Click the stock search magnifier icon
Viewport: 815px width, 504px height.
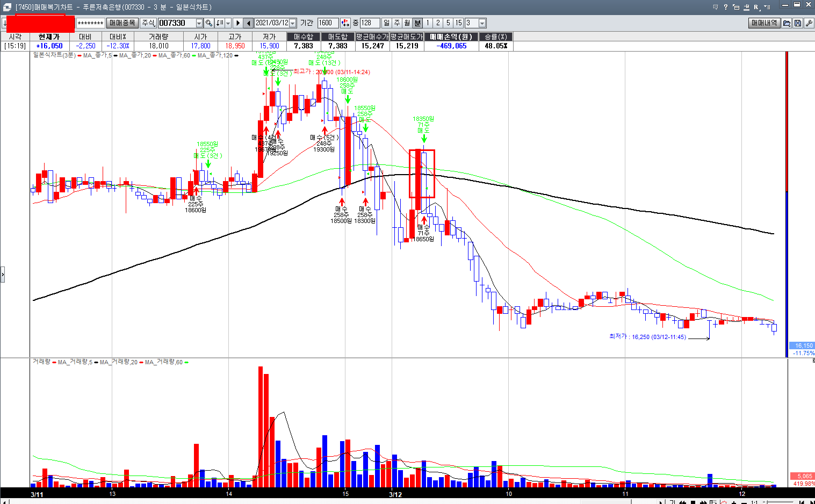[208, 23]
